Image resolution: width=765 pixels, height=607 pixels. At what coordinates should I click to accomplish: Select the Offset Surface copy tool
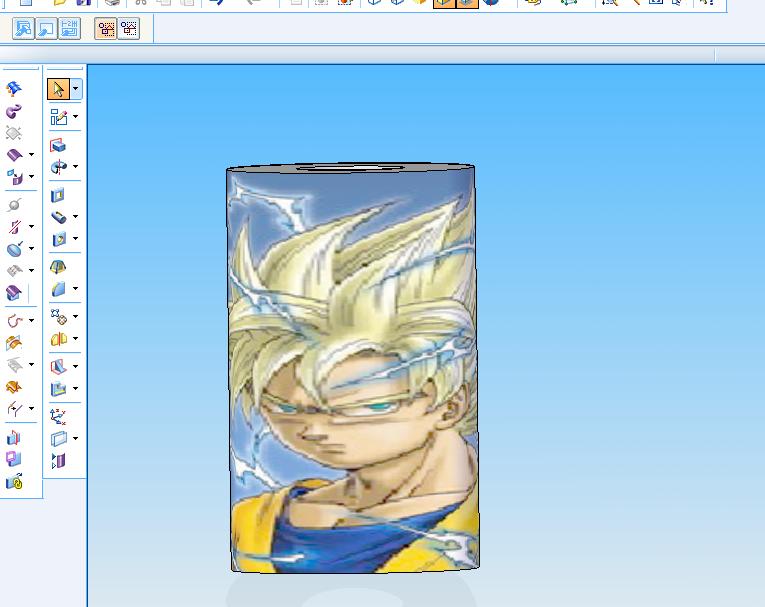tap(14, 177)
